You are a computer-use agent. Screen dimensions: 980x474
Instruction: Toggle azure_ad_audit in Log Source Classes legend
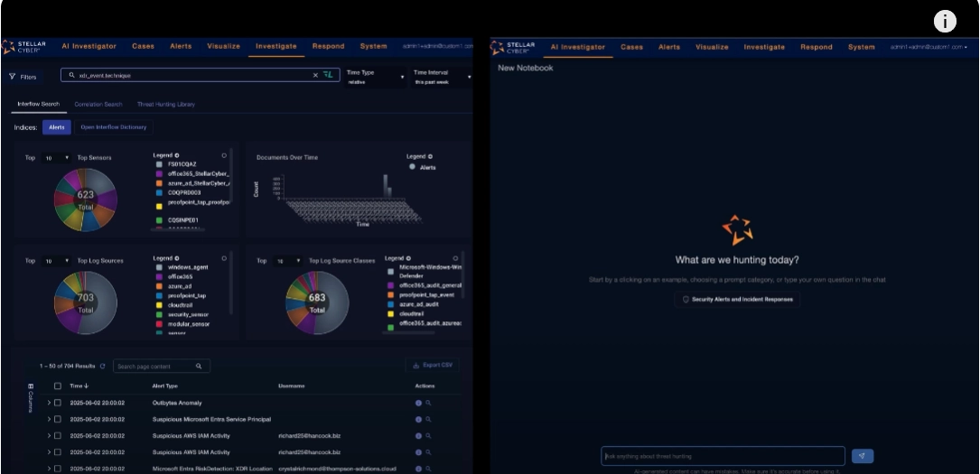[x=413, y=303]
